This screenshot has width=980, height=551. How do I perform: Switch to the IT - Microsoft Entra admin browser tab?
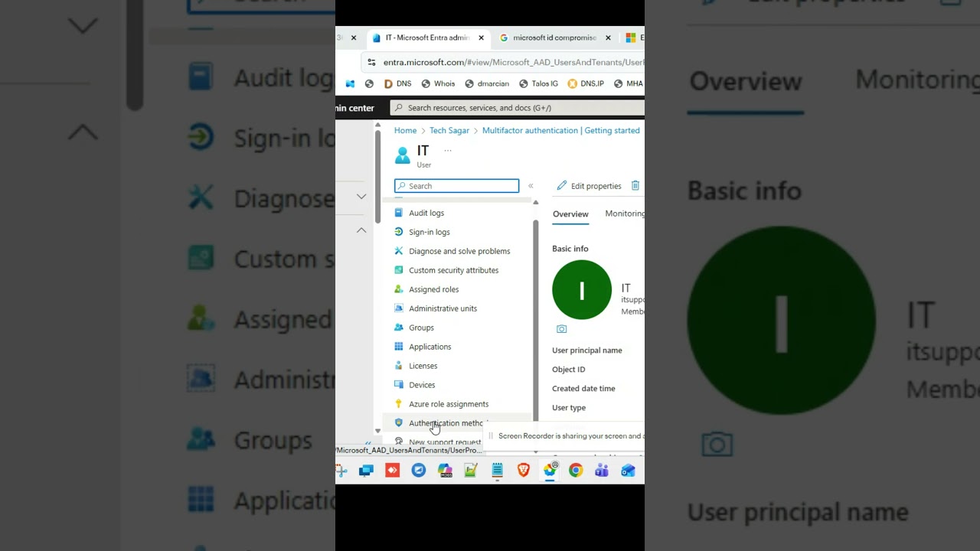(x=428, y=37)
